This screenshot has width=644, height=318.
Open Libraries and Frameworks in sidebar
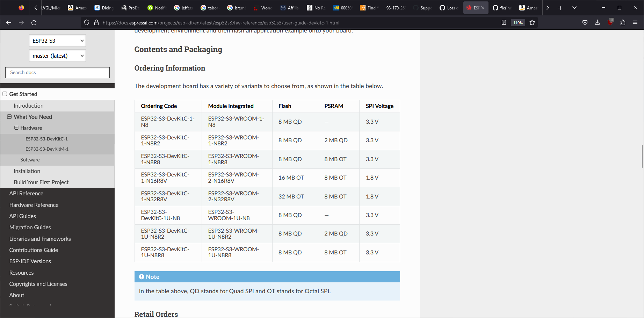(40, 239)
